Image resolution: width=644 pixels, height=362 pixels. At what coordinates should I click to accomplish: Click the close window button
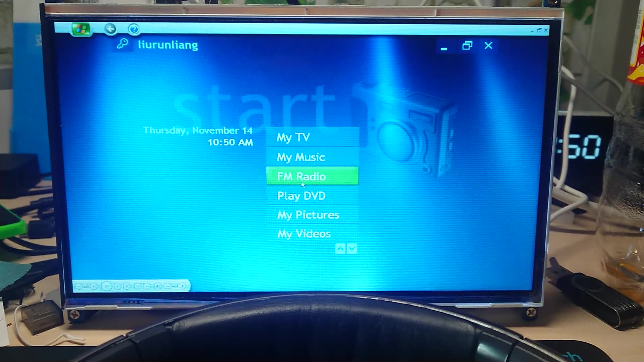488,46
